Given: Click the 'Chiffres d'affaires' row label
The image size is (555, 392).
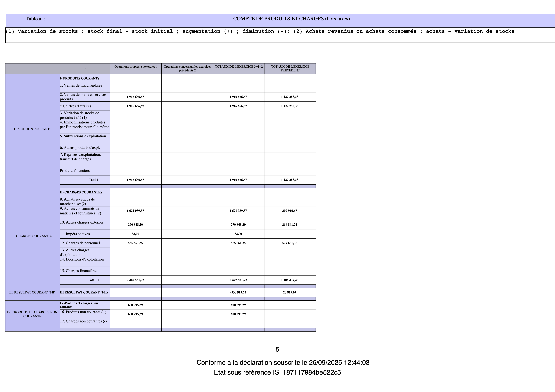Looking at the screenshot, I should pyautogui.click(x=76, y=106).
